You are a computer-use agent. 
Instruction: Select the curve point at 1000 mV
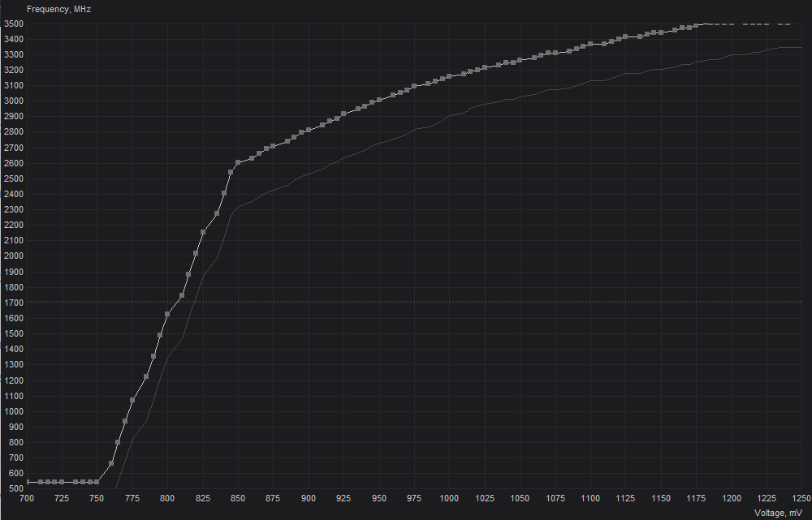pos(449,76)
